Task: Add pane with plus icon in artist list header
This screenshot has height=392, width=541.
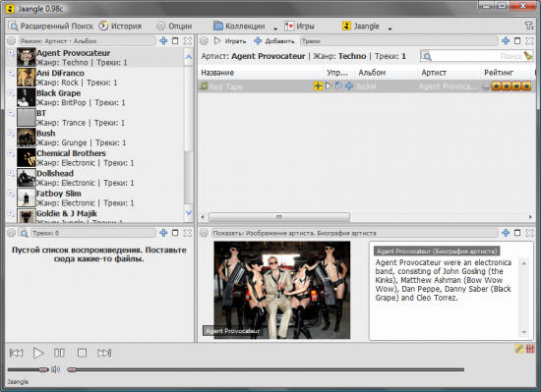Action: (163, 41)
